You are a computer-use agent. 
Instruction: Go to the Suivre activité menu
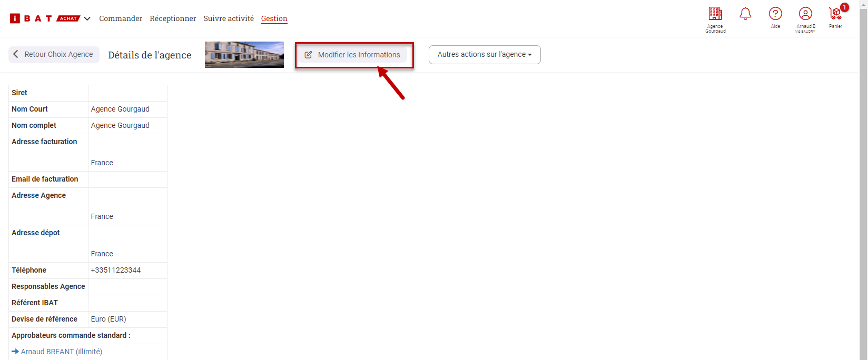pyautogui.click(x=229, y=18)
